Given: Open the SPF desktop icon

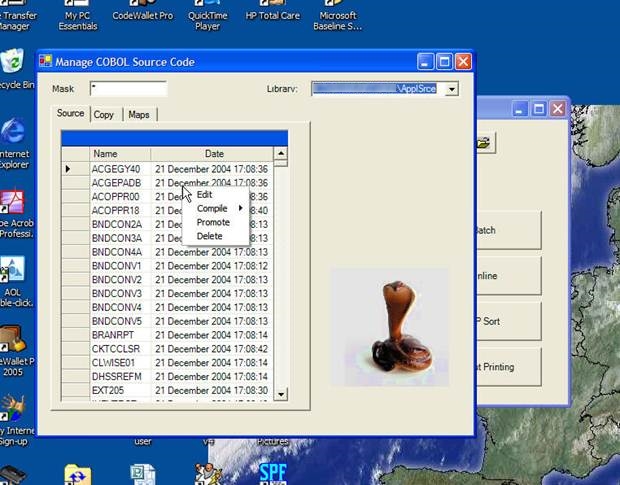Looking at the screenshot, I should 273,473.
